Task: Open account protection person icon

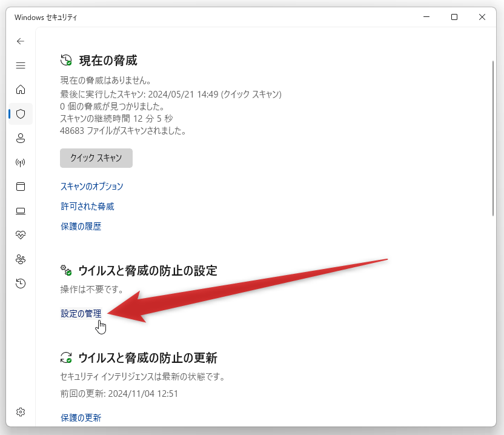Action: pos(21,138)
